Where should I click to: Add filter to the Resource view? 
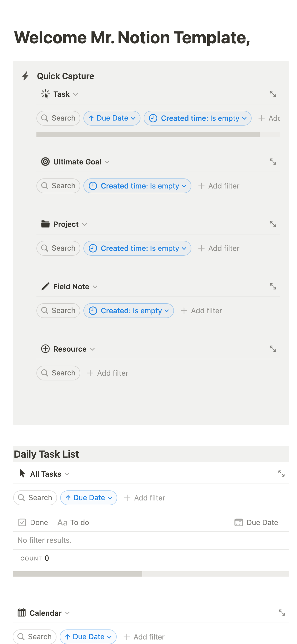(x=108, y=373)
